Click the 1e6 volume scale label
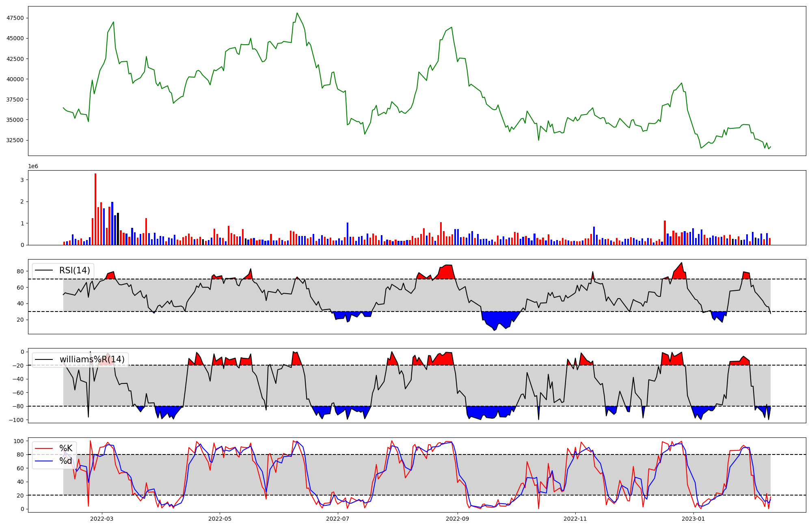The width and height of the screenshot is (812, 528). (33, 167)
